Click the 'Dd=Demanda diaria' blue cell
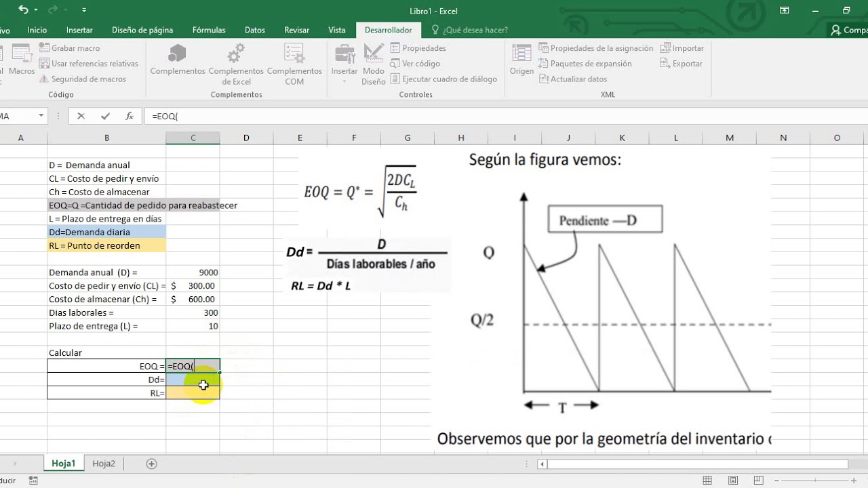Viewport: 868px width, 488px height. (x=106, y=232)
